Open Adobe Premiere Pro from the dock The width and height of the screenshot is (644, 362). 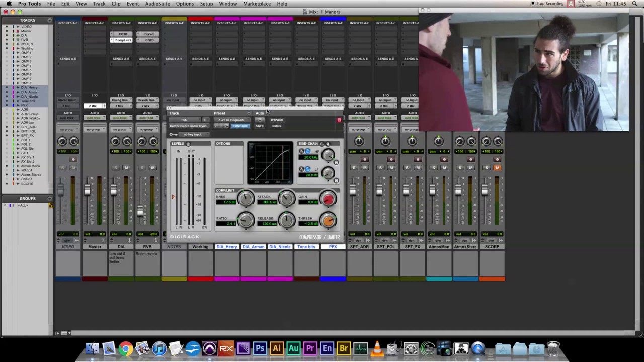[310, 348]
